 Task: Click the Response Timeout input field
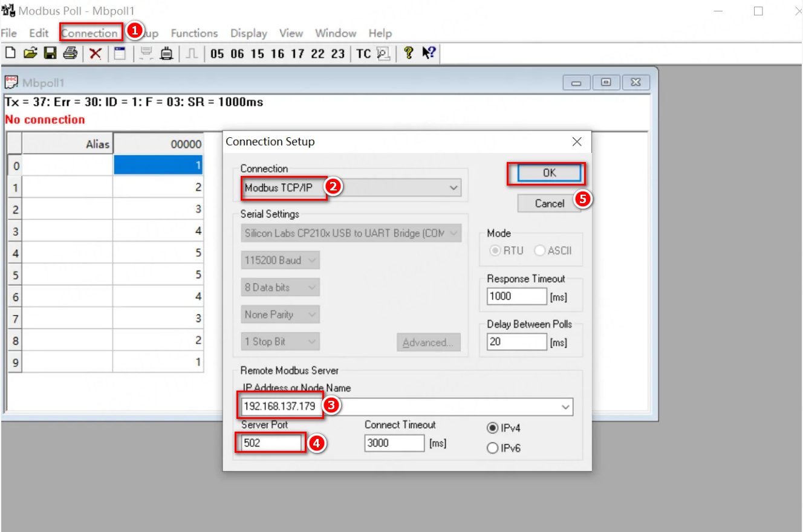516,296
